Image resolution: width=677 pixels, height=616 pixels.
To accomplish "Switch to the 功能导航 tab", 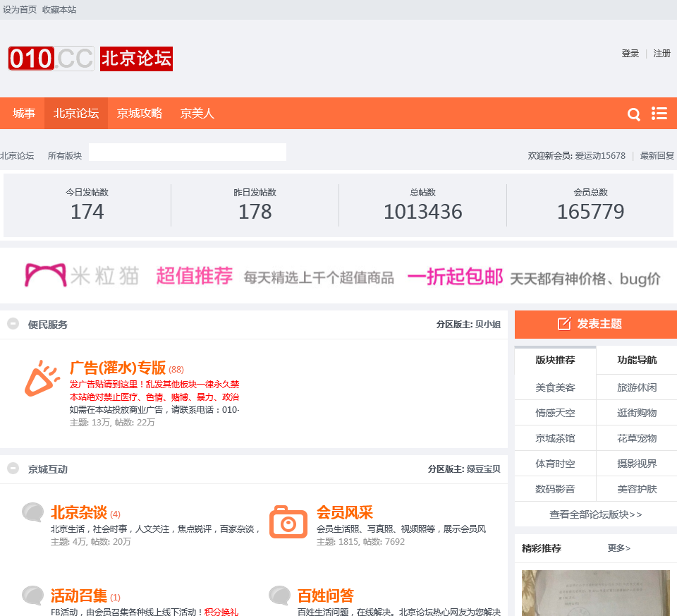I will coord(637,360).
